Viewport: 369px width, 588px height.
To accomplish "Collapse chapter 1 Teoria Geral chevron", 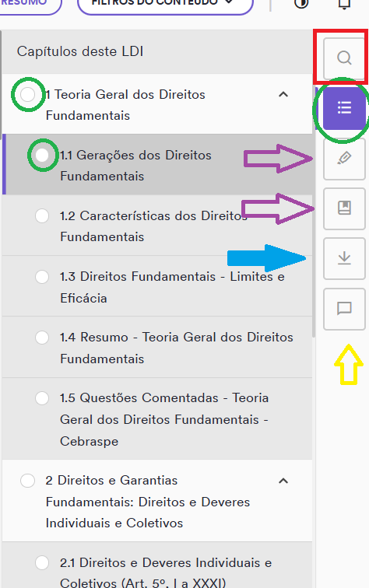I will pos(283,95).
